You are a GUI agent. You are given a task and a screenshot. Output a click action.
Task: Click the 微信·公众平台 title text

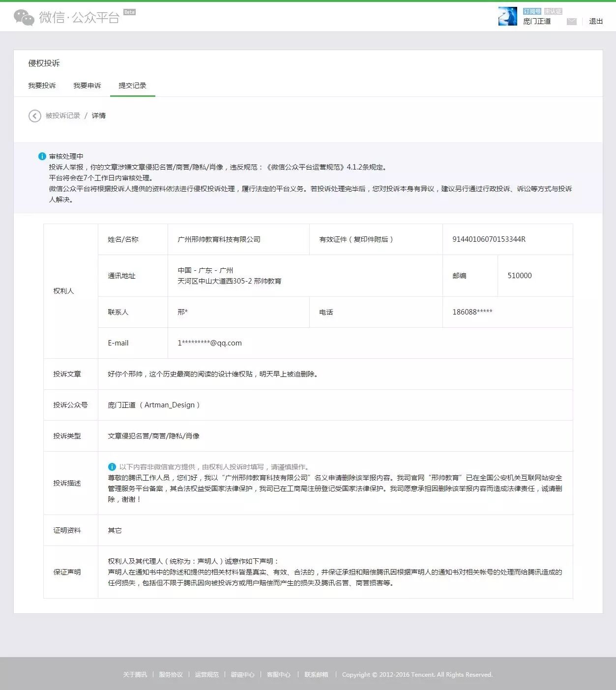pyautogui.click(x=79, y=18)
